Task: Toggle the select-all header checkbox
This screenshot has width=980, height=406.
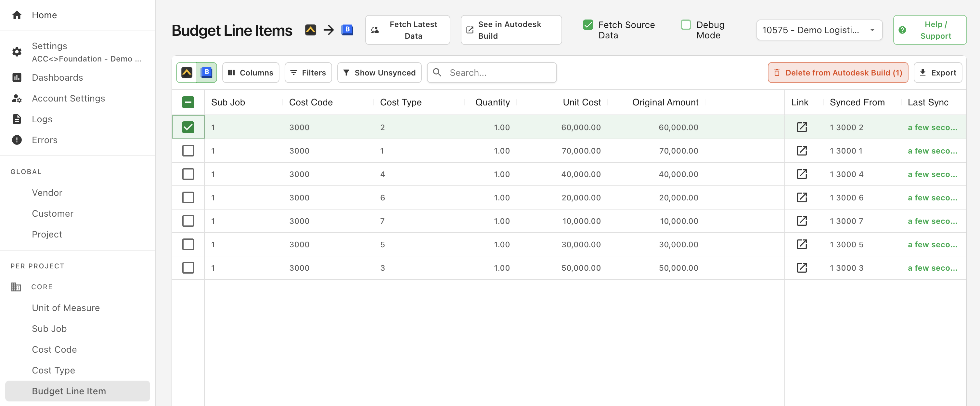Action: (x=188, y=102)
